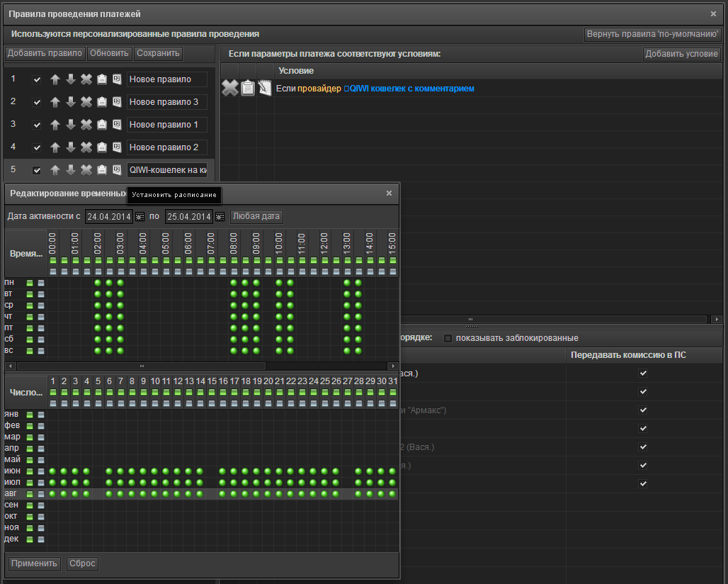The height and width of the screenshot is (584, 728).
Task: Edit rule name 'Новое правило 3'
Action: [x=167, y=102]
